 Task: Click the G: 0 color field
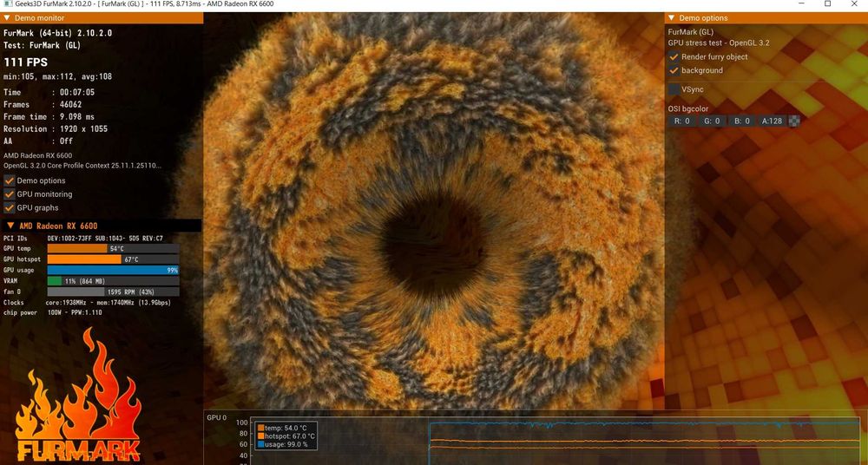click(x=712, y=121)
